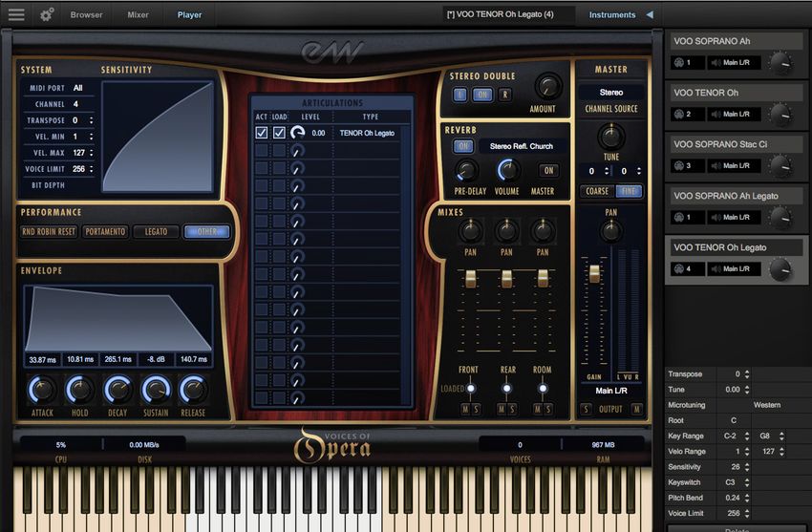
Task: Uncheck ACT checkbox for TENOR Oh Legato
Action: pos(261,134)
